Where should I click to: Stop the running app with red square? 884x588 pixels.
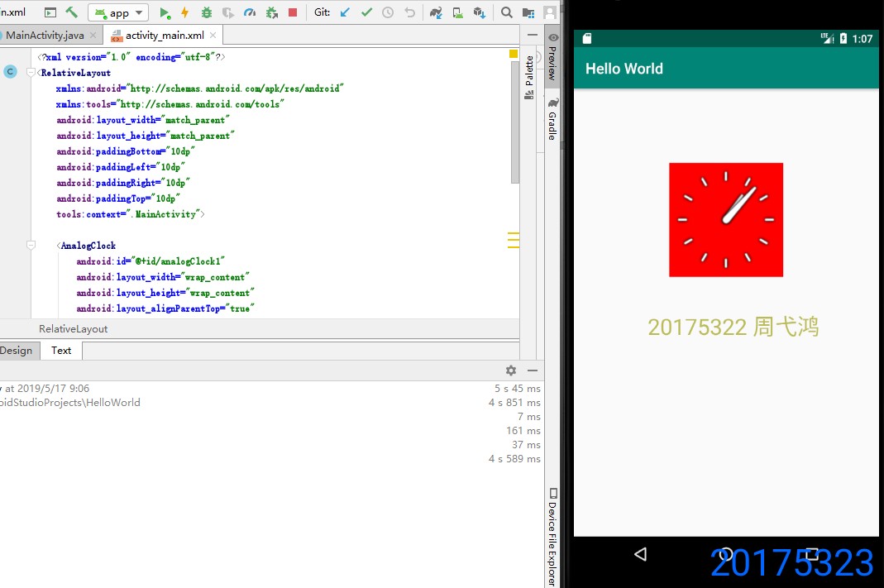(293, 12)
